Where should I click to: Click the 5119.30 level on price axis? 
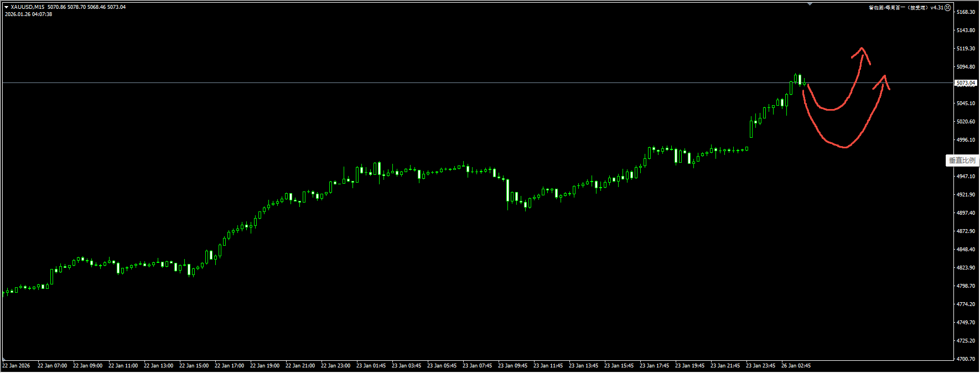[966, 49]
